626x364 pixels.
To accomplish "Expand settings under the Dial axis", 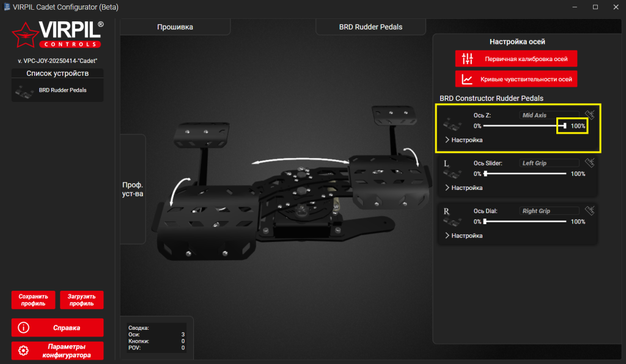I will [x=464, y=235].
